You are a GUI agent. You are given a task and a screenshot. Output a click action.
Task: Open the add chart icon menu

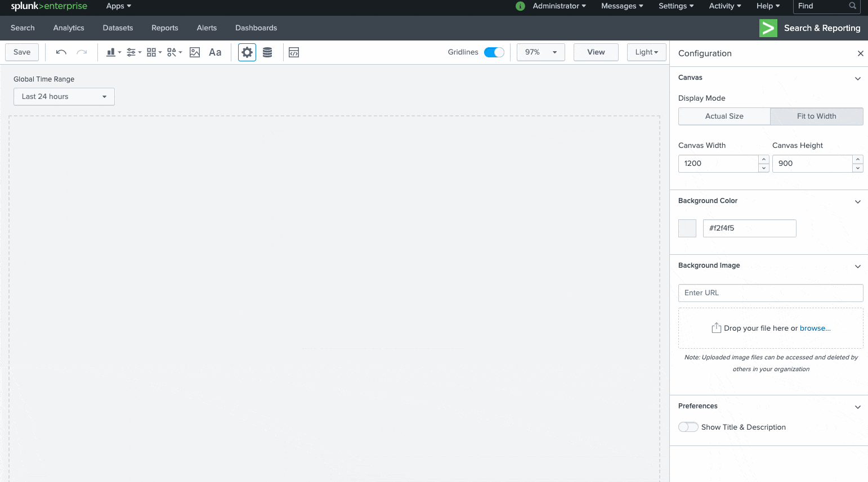114,52
